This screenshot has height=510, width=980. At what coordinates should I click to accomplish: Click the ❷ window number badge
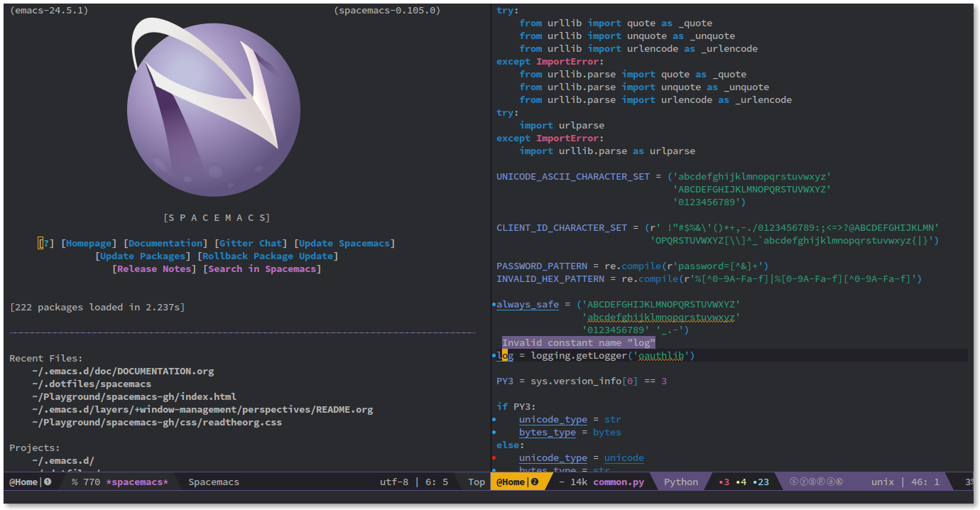click(x=536, y=482)
